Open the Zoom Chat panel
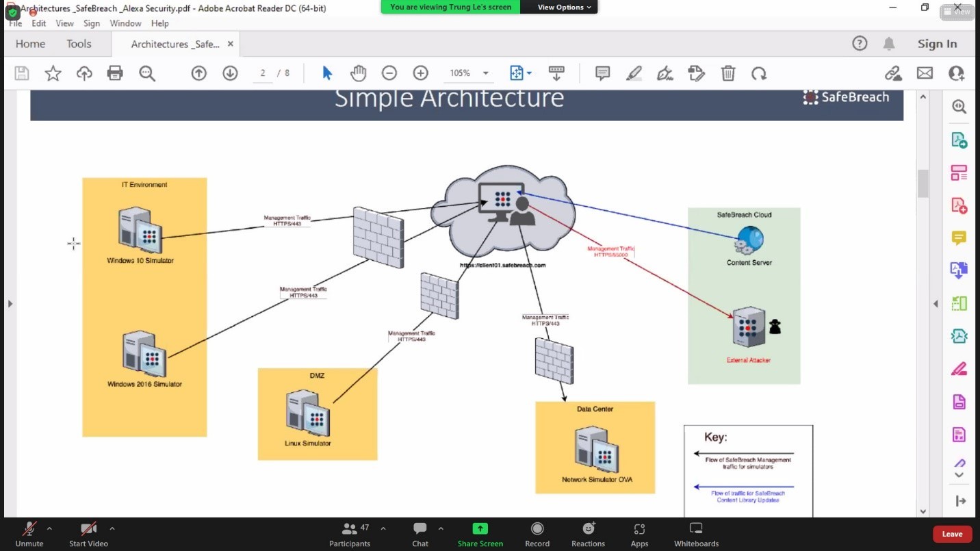This screenshot has width=980, height=551. tap(420, 535)
